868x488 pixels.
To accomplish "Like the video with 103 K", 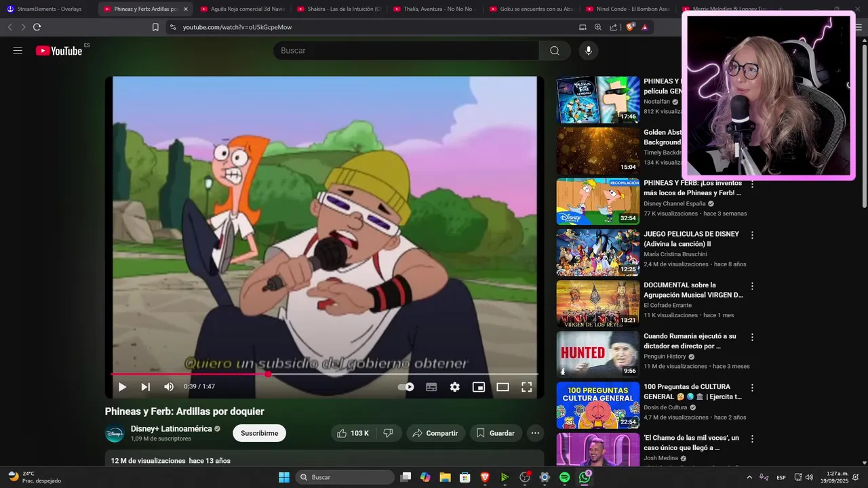I will [x=353, y=433].
